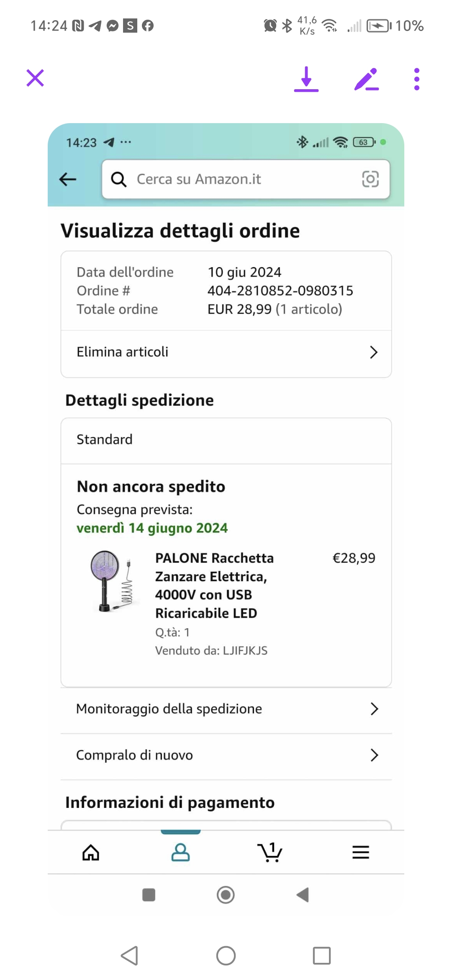Open Monitoraggio della spedizione chevron

(374, 709)
